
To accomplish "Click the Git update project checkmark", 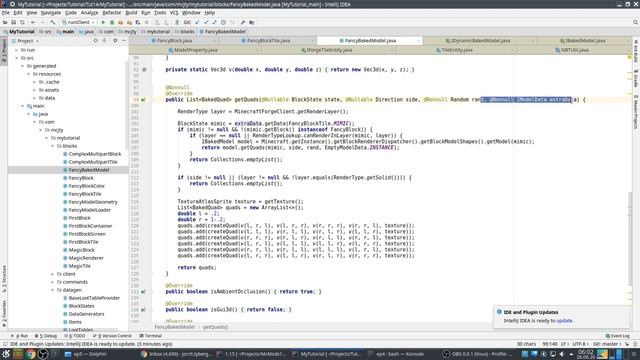I will click(198, 22).
